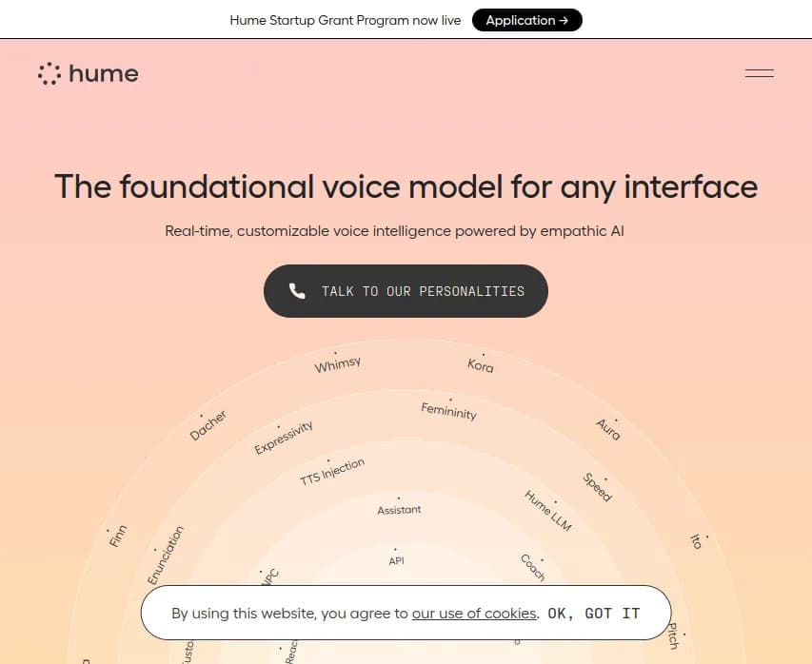The width and height of the screenshot is (812, 664).
Task: Open the 'our use of cookies' link
Action: click(474, 614)
